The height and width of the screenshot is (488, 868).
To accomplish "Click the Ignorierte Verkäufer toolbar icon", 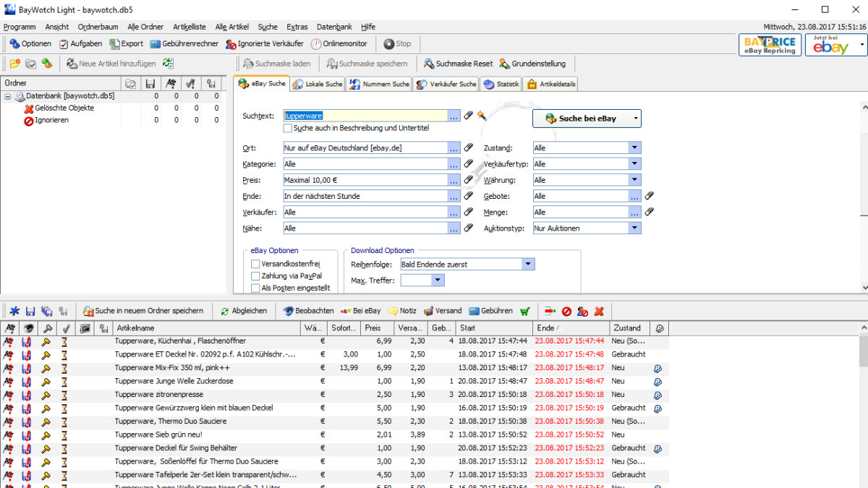I will [231, 44].
